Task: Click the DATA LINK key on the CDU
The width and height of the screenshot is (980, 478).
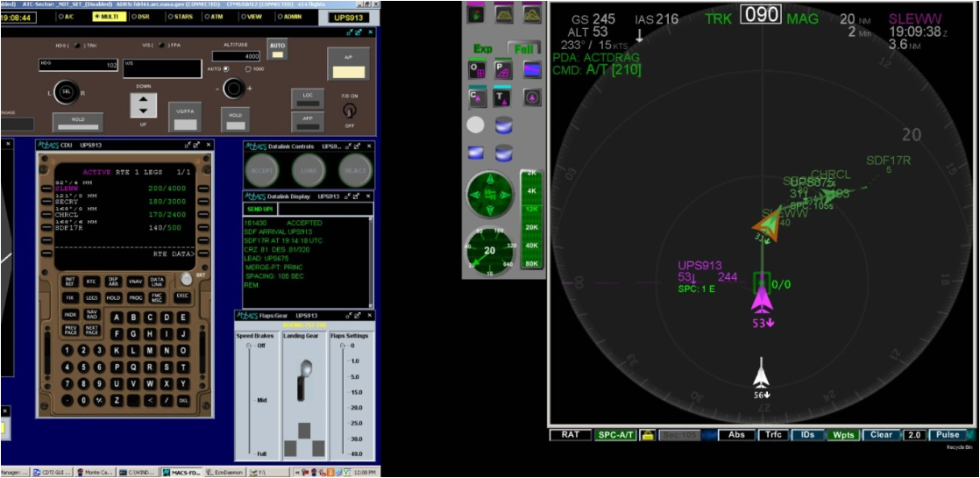Action: pos(157,282)
